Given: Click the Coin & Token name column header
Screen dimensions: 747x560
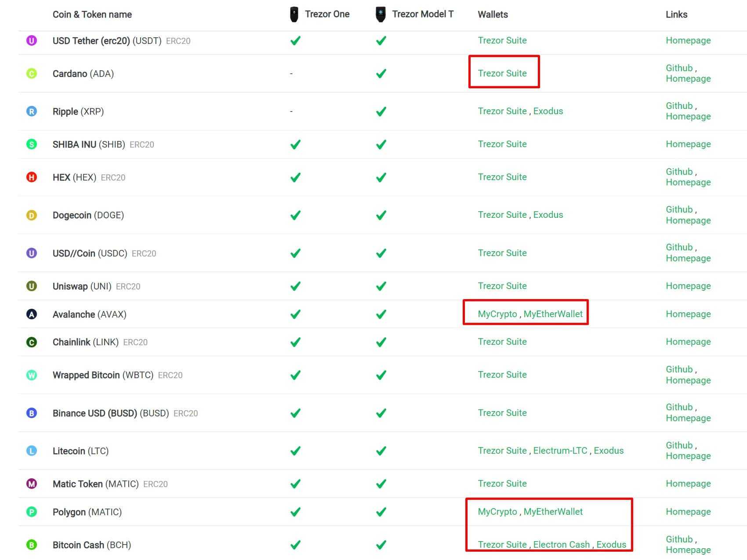Looking at the screenshot, I should coord(92,14).
